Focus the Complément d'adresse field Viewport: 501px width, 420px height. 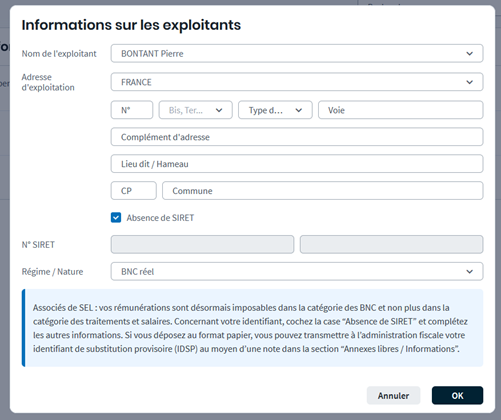tap(297, 137)
